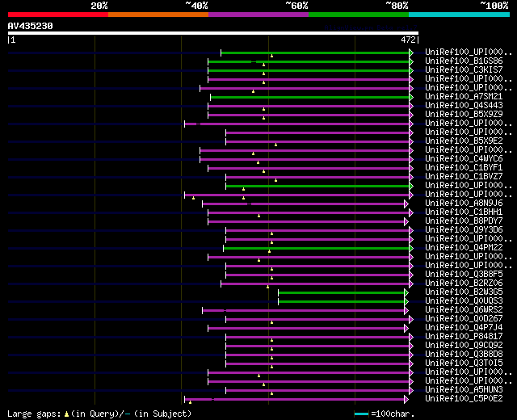This screenshot has width=517, height=420.
Task: Click the arrowhead ending the Q6WRS2 alignment
Action: pos(406,310)
